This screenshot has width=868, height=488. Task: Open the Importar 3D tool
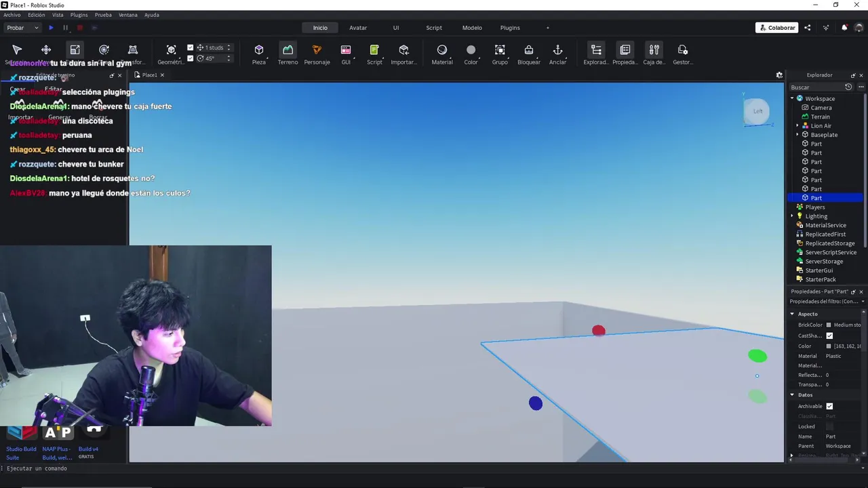pyautogui.click(x=404, y=54)
